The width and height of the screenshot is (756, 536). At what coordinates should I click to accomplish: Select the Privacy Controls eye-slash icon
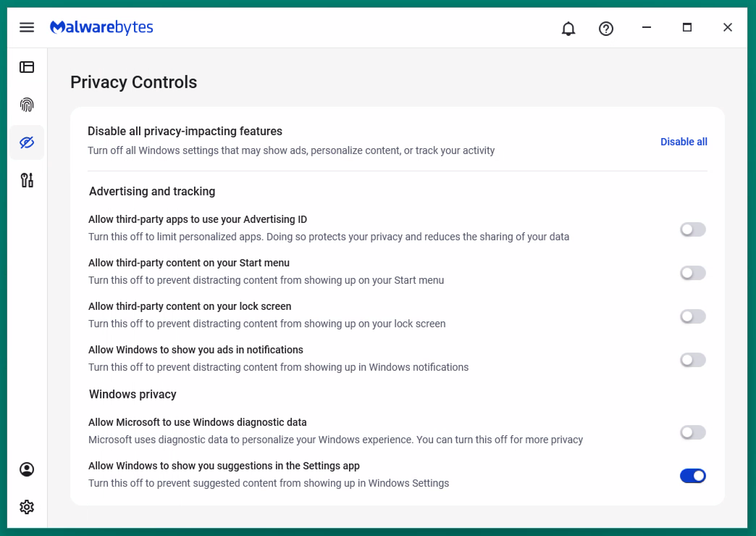tap(27, 142)
